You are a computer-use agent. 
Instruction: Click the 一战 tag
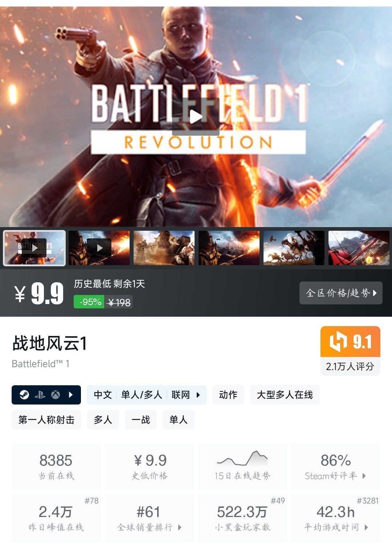(x=141, y=420)
